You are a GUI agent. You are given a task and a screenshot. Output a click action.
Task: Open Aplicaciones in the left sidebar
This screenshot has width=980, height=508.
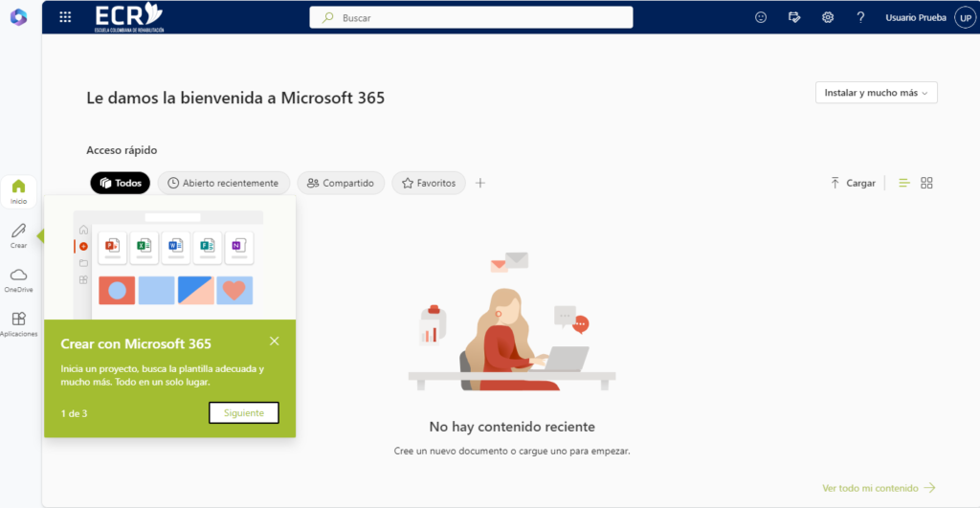pyautogui.click(x=18, y=323)
